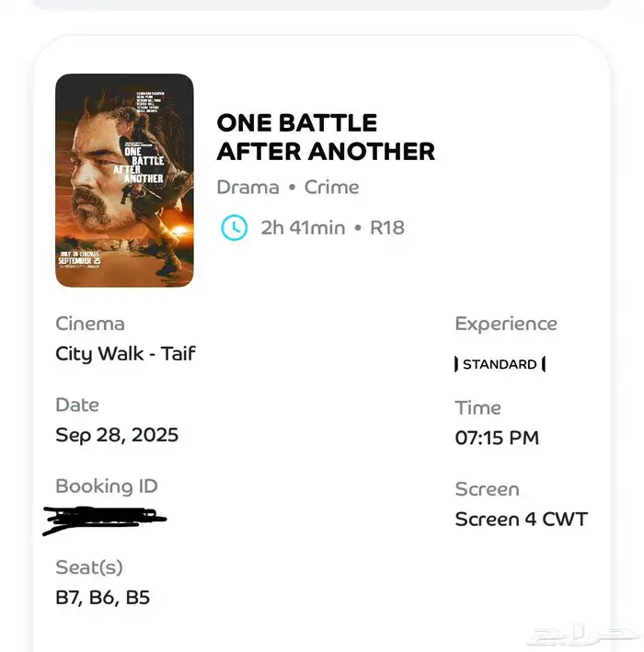Click the Time label
This screenshot has height=652, width=644.
[x=477, y=407]
